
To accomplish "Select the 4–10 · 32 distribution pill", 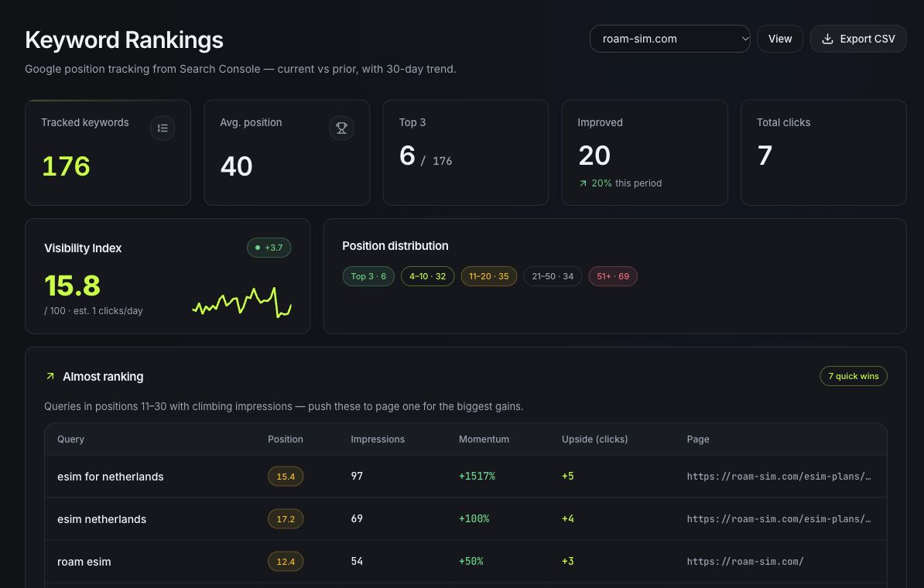I will (427, 276).
